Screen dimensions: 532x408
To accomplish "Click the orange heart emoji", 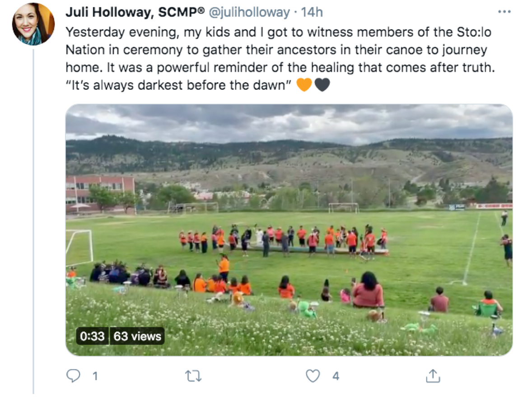I will 304,84.
